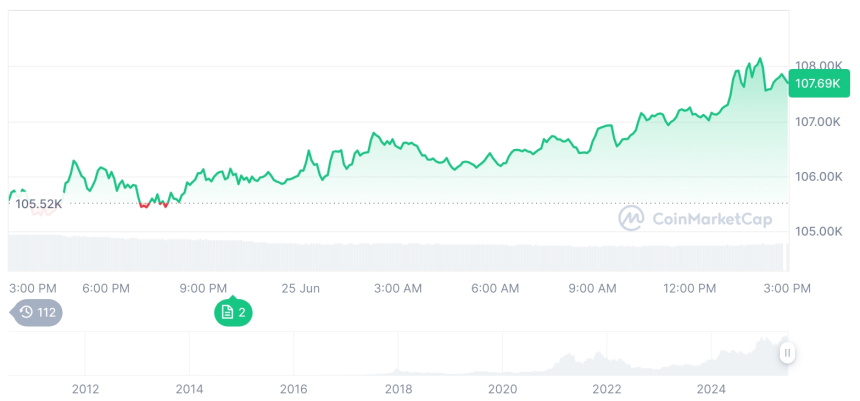Click the 106.00K price axis label
Viewport: 860px width, 401px height.
815,176
